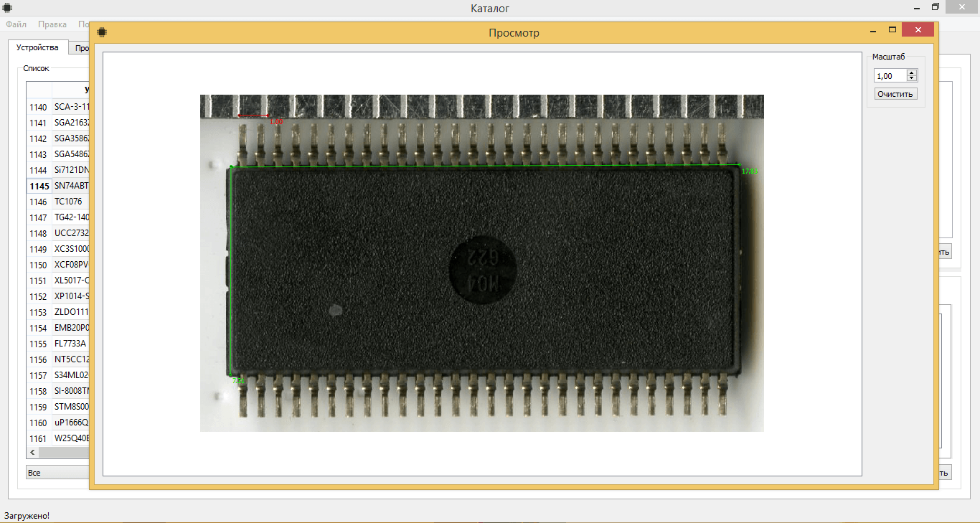The height and width of the screenshot is (523, 980).
Task: Minimize the Просмотр window
Action: [x=873, y=30]
